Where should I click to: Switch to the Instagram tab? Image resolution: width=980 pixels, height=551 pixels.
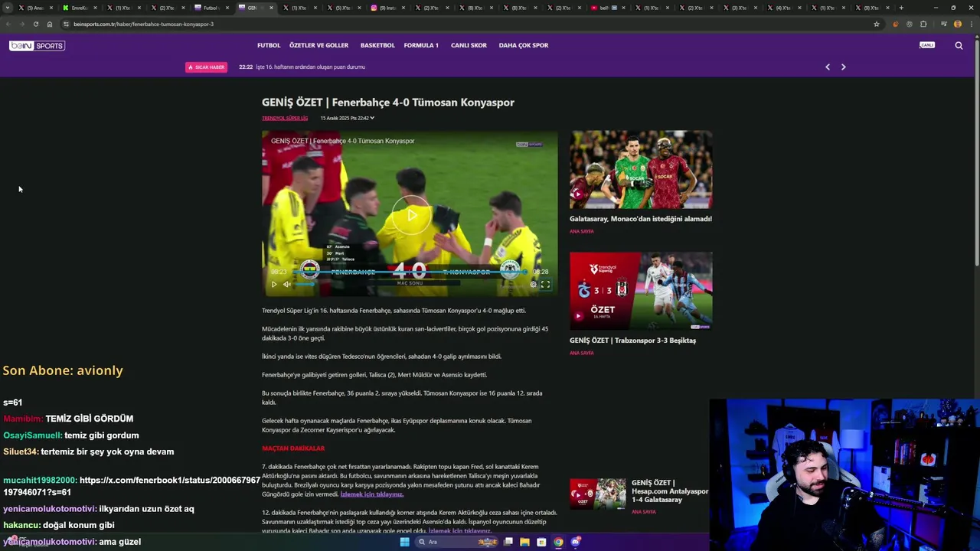(389, 8)
